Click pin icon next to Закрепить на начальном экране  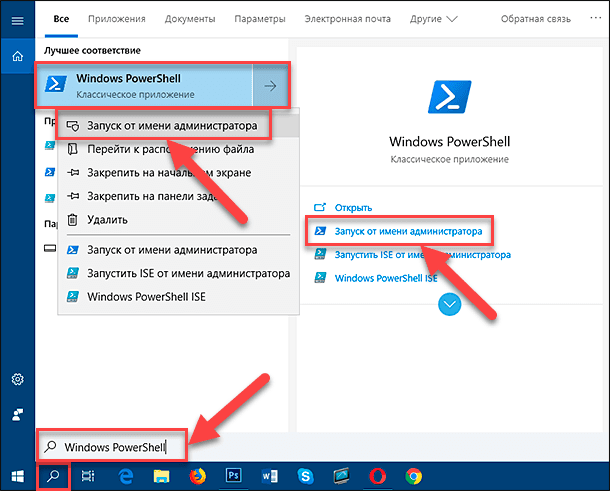tap(73, 172)
